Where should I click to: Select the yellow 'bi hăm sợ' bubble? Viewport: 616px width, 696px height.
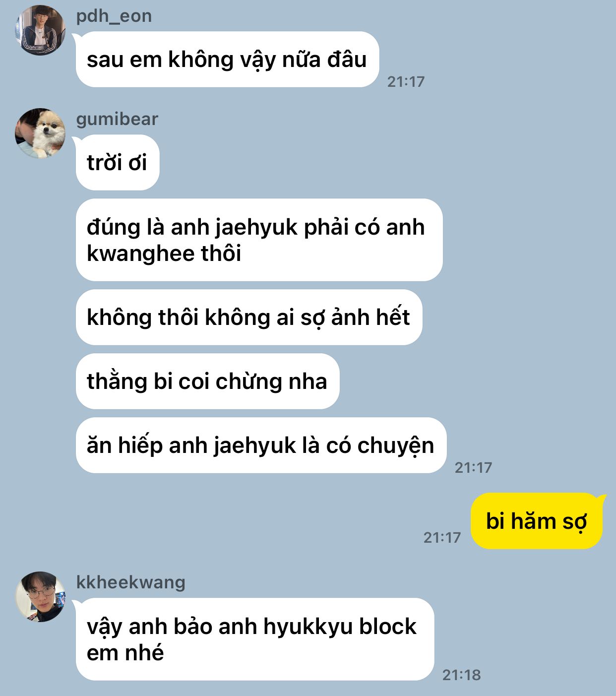coord(537,521)
